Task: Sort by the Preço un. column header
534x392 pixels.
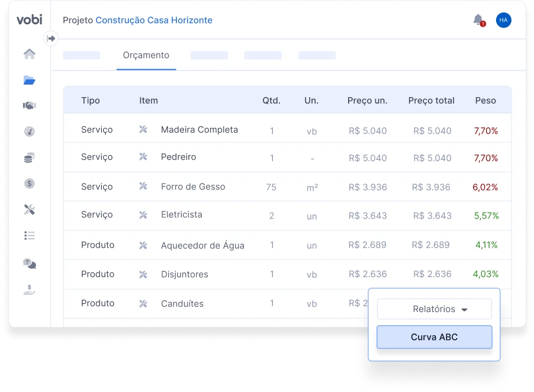Action: point(368,101)
